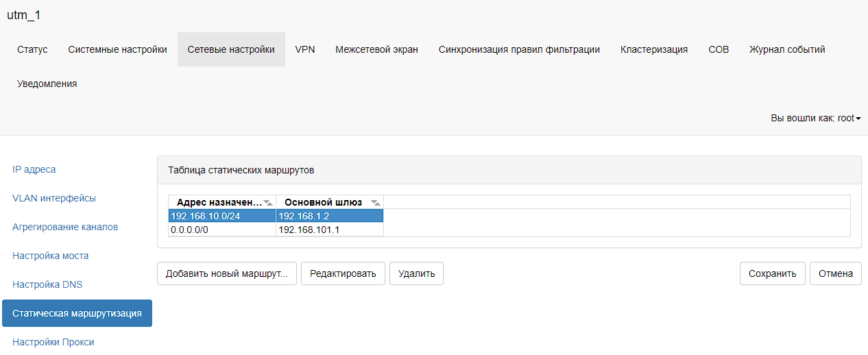868x355 pixels.
Task: Click sort arrow in Адрес назначения column
Action: point(268,202)
